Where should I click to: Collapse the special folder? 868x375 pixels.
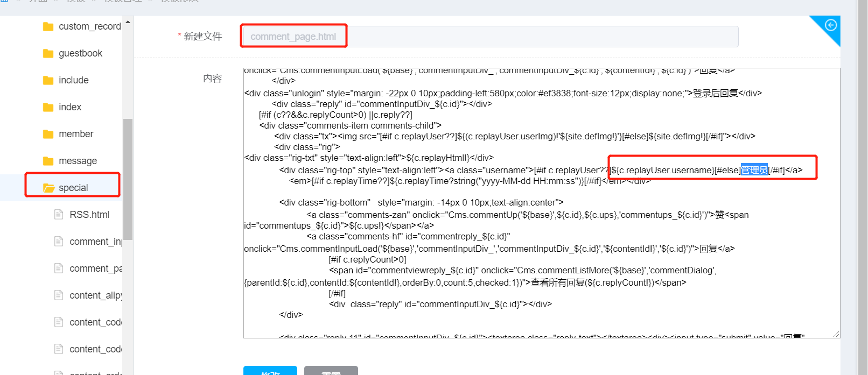tap(73, 188)
